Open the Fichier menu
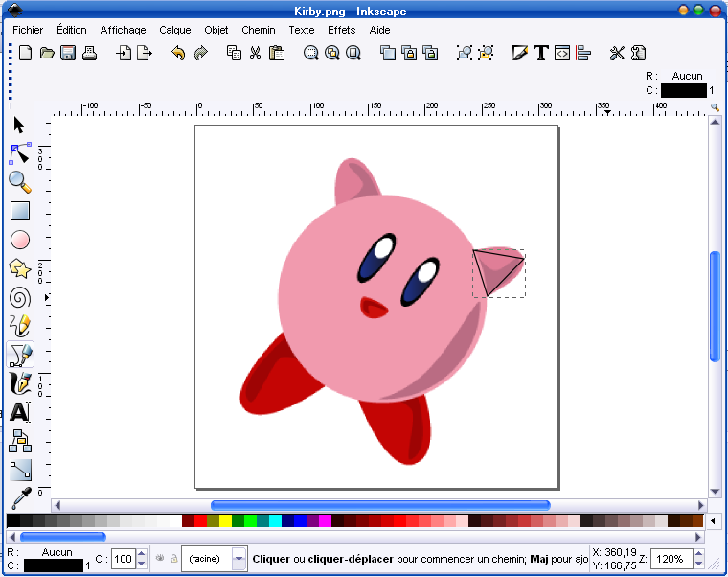 click(28, 30)
